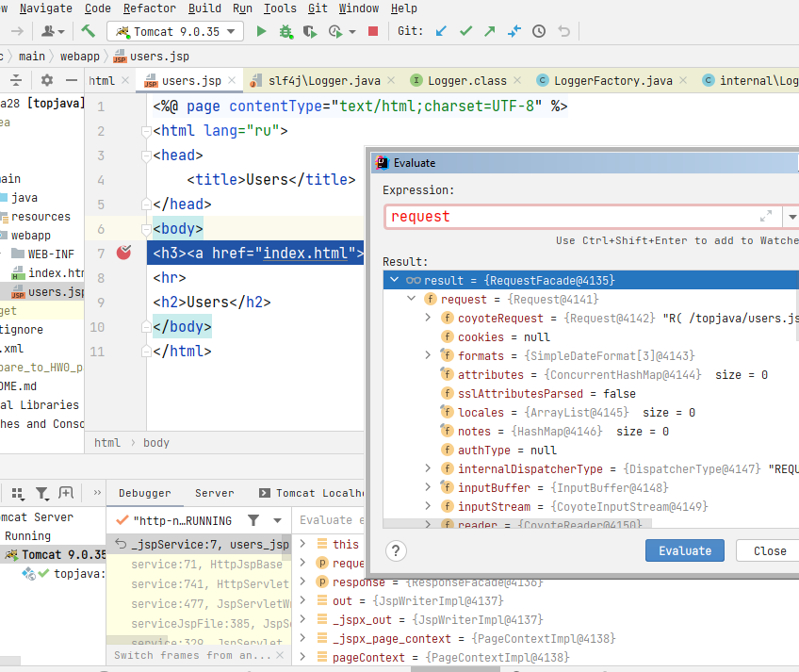Select the service:741 HttpServlet frame
This screenshot has height=672, width=799.
click(199, 583)
